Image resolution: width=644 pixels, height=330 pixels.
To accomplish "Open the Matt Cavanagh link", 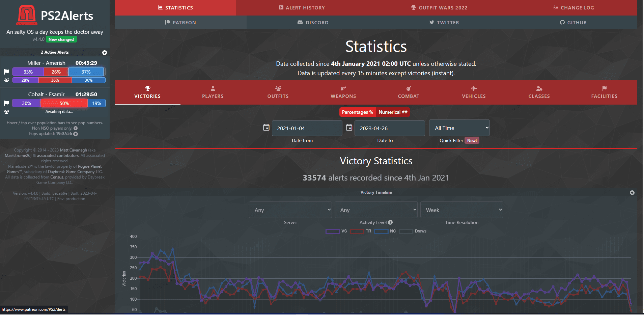I will coord(74,150).
